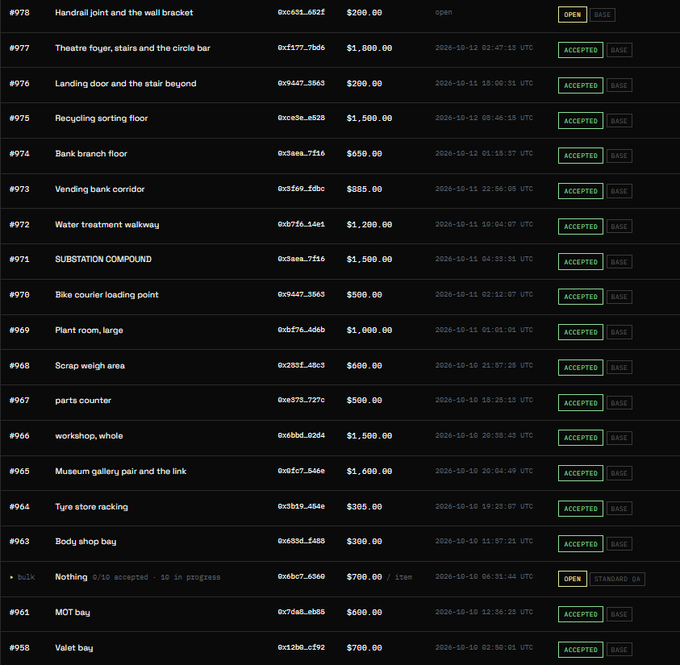Click address 0xbf76…4d6b
The height and width of the screenshot is (665, 680).
coord(301,330)
